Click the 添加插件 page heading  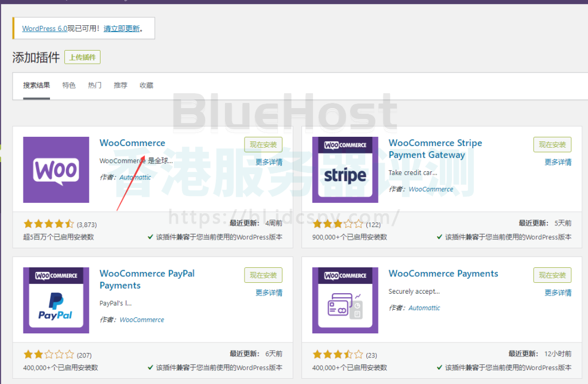[36, 57]
